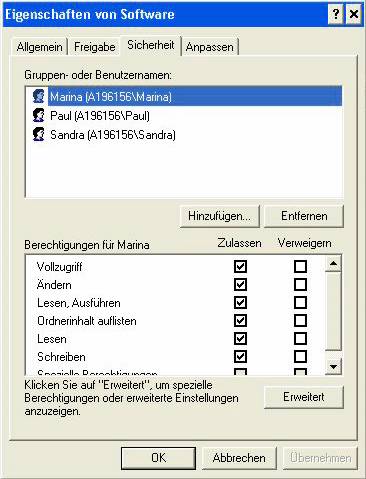Click the permissions list scroll-down arrow

(333, 367)
